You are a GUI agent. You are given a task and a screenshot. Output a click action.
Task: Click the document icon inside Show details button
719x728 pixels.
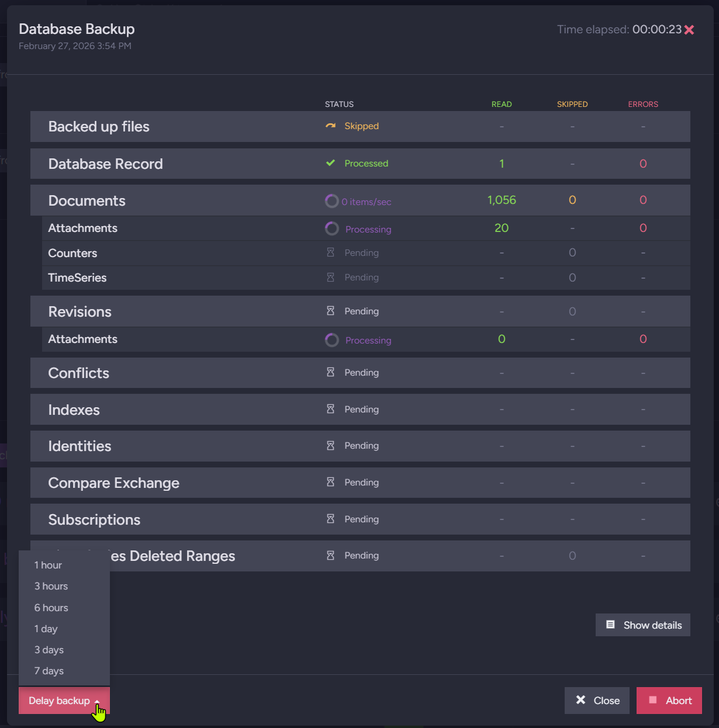click(x=611, y=625)
